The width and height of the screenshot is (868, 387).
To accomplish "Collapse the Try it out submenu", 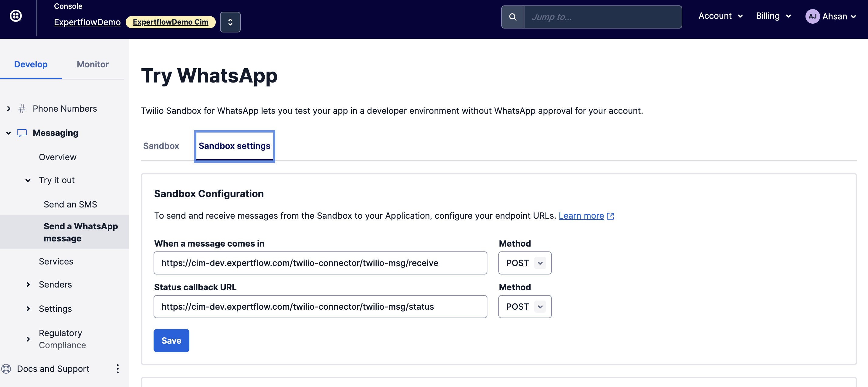I will [x=28, y=180].
